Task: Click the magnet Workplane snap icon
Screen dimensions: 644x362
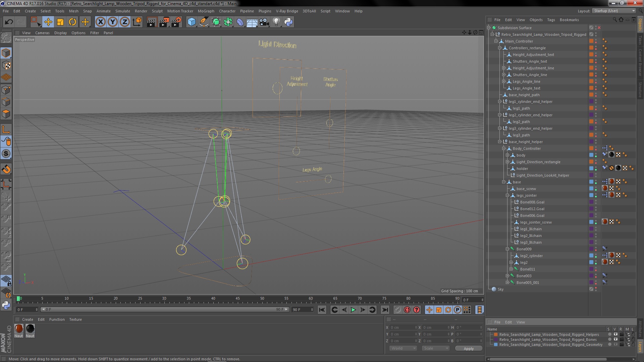Action: 6,169
